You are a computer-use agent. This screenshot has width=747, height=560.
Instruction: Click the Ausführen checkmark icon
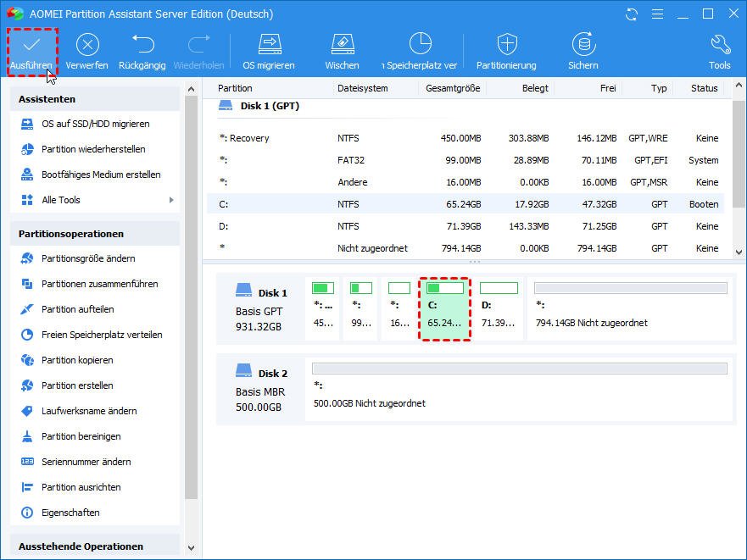tap(31, 46)
